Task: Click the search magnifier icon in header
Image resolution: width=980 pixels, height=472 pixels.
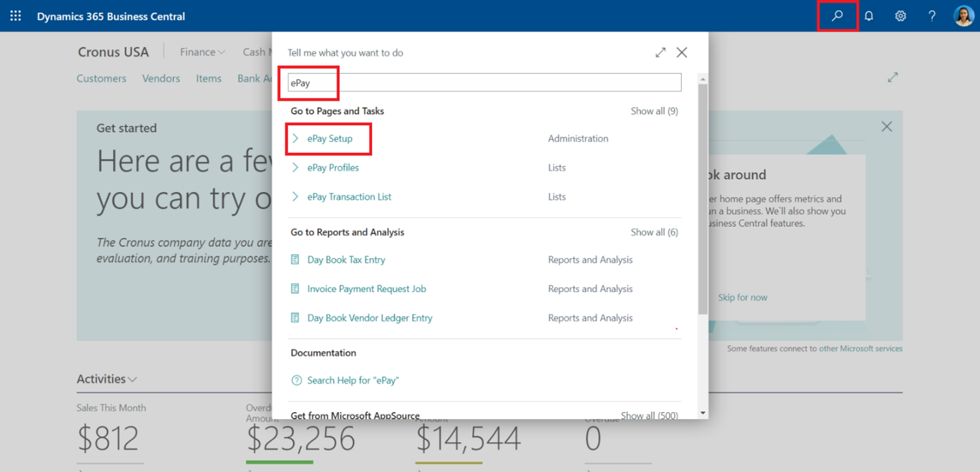Action: click(837, 16)
